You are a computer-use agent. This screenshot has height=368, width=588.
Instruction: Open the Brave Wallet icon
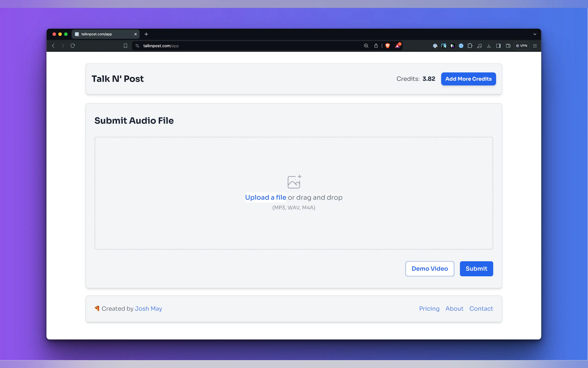[508, 46]
